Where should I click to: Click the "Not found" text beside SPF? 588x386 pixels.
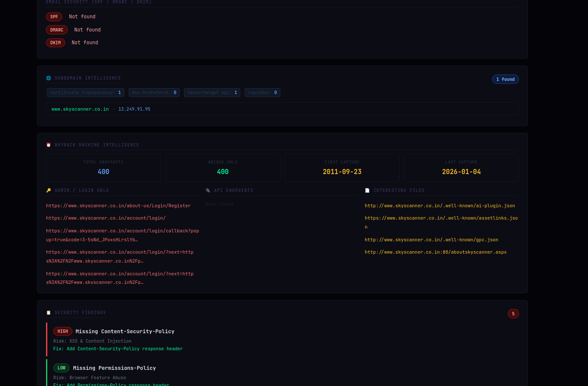(x=82, y=17)
